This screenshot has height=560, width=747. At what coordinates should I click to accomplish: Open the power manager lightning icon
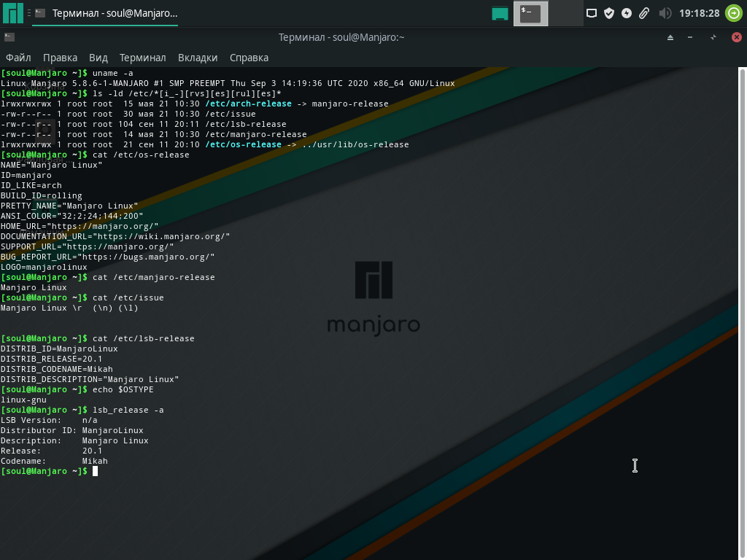point(627,13)
